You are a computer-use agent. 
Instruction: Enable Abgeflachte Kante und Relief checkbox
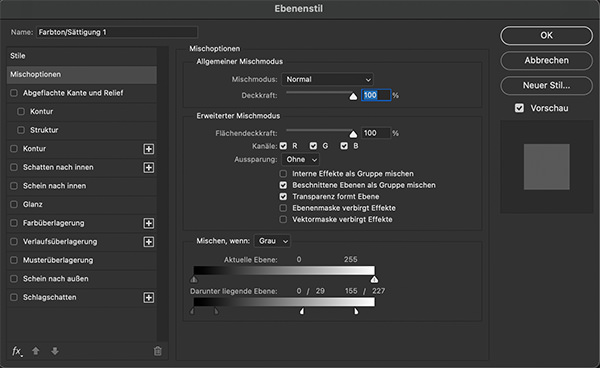14,93
